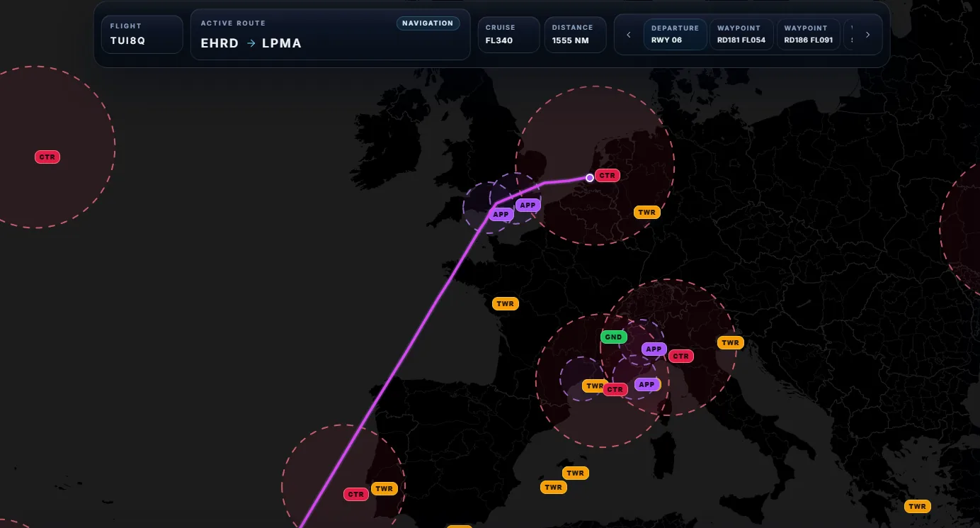Click the TWR badge on France's west coast
Screen dimensions: 980x528
point(506,304)
